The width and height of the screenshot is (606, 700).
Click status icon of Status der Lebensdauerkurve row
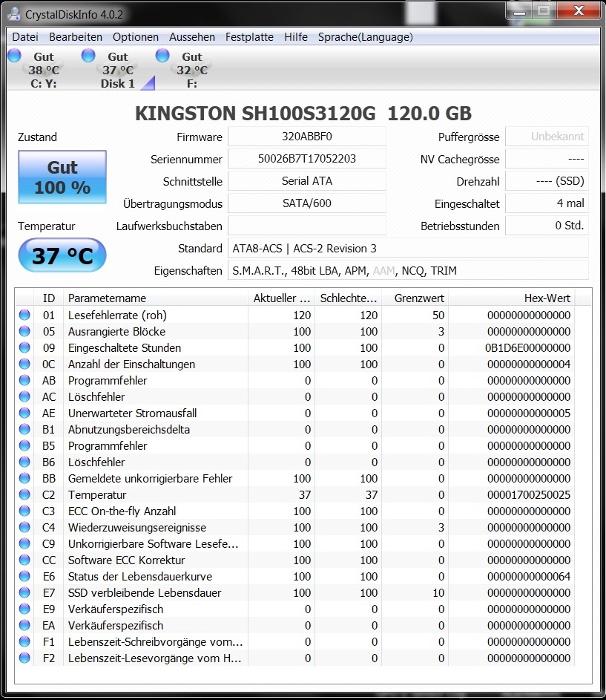[24, 576]
